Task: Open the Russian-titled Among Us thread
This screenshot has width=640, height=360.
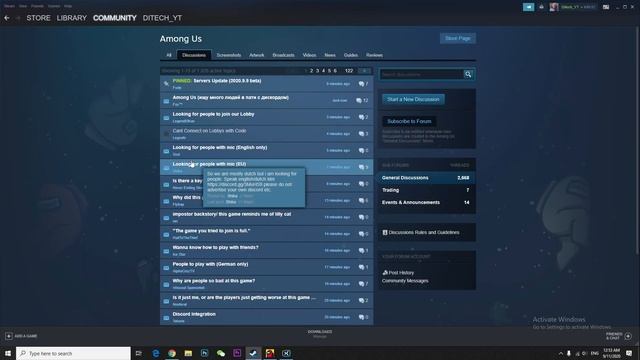Action: [266, 100]
